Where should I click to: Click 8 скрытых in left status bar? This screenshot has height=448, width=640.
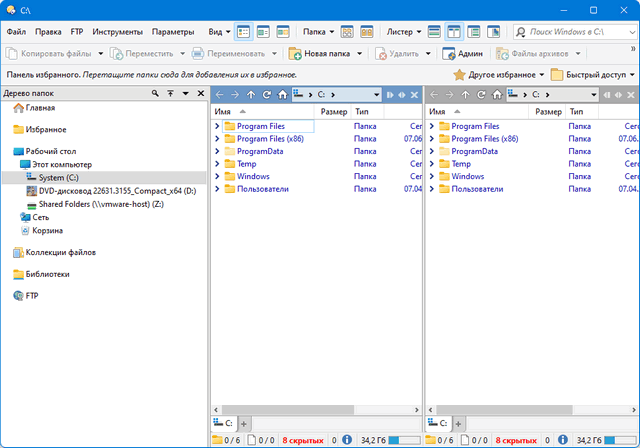tap(303, 440)
